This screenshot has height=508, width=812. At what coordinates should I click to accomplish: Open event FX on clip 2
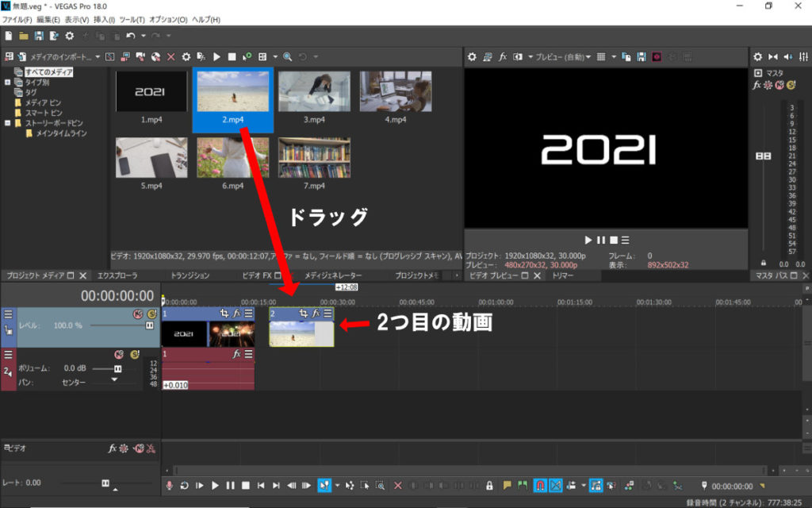point(315,314)
